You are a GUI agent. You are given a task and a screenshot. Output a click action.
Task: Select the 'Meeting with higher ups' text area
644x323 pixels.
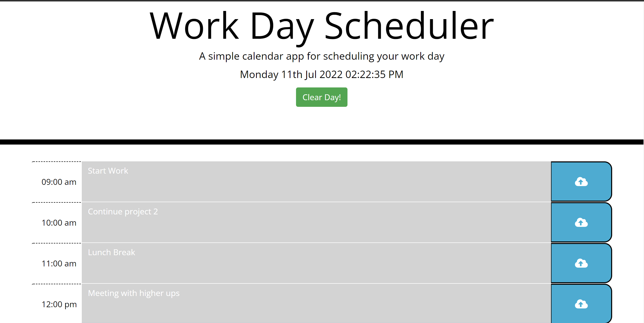[316, 303]
